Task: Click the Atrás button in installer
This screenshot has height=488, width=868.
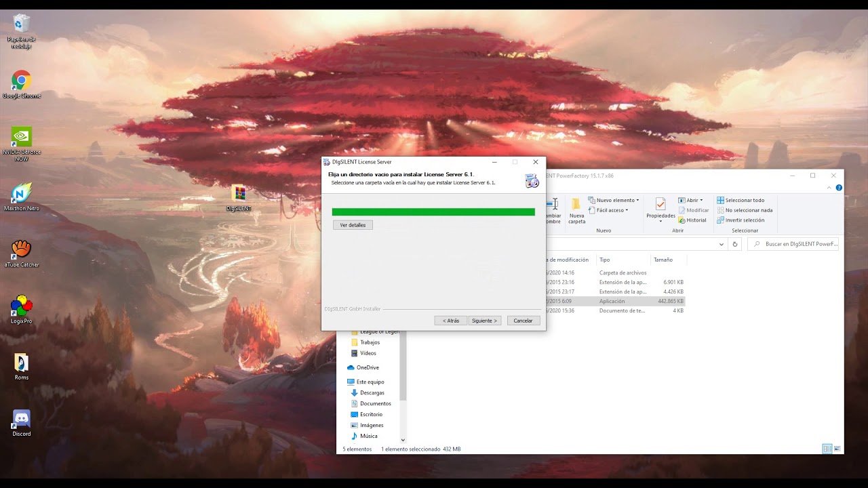Action: tap(451, 321)
